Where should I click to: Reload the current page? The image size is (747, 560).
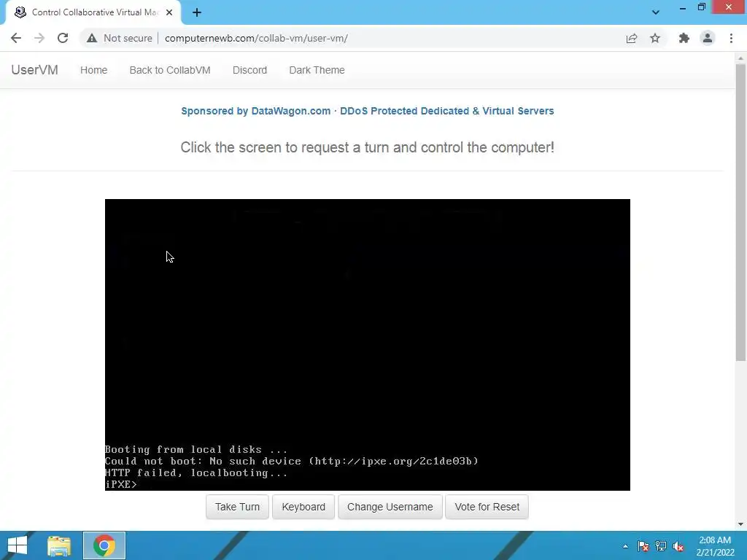(x=63, y=38)
